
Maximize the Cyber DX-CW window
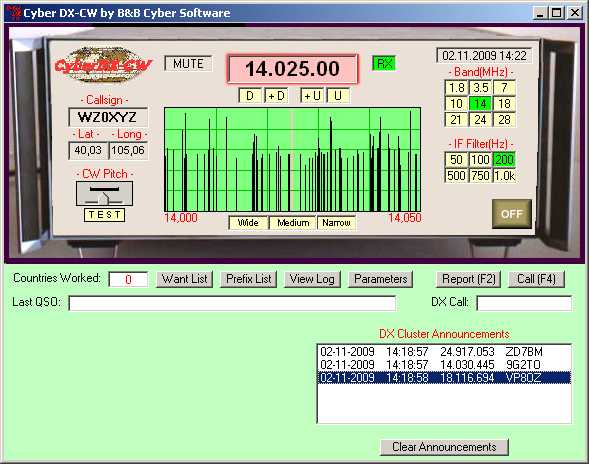point(556,13)
